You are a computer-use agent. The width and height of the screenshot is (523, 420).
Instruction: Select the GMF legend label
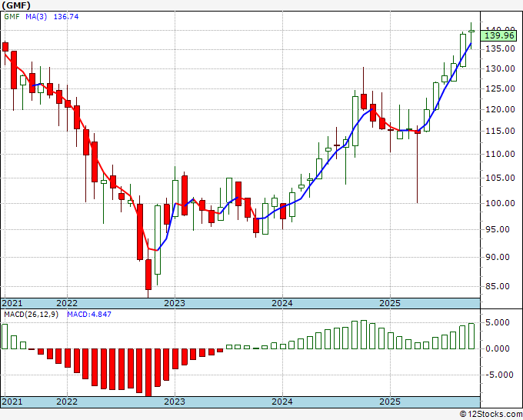(x=12, y=17)
